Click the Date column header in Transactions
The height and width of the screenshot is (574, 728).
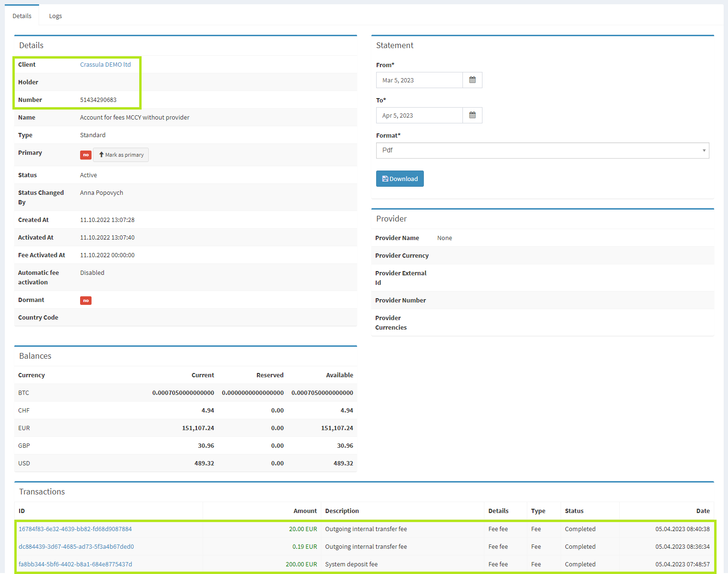coord(703,511)
